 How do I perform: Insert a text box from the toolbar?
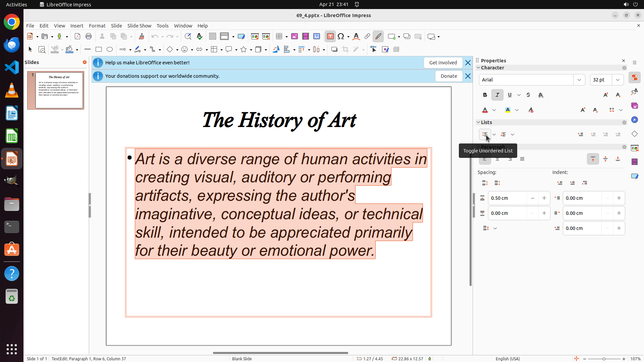[x=330, y=37]
